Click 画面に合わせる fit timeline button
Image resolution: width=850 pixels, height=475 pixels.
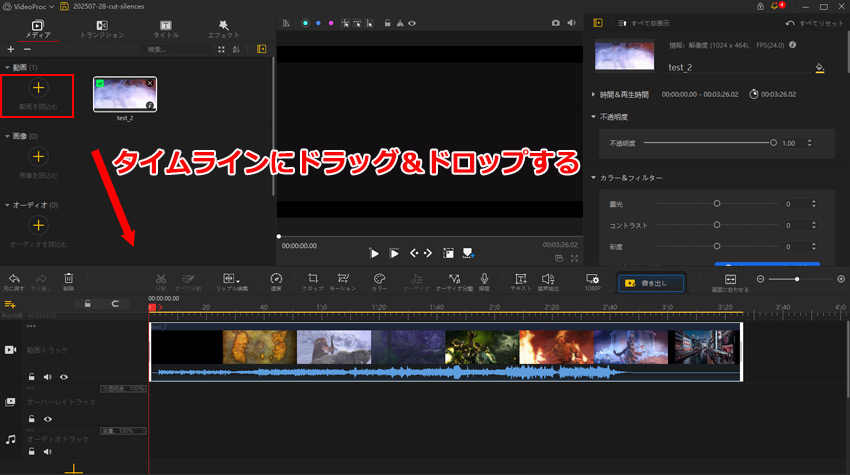730,283
